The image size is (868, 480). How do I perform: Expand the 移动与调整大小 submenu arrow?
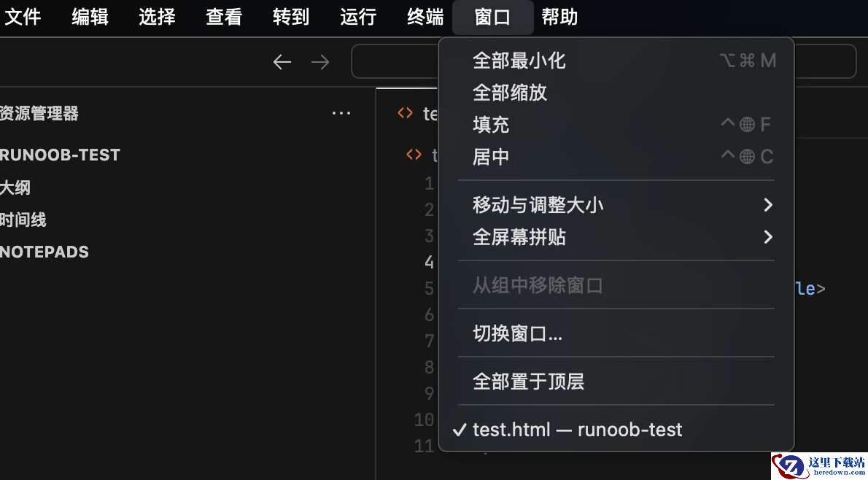(768, 206)
